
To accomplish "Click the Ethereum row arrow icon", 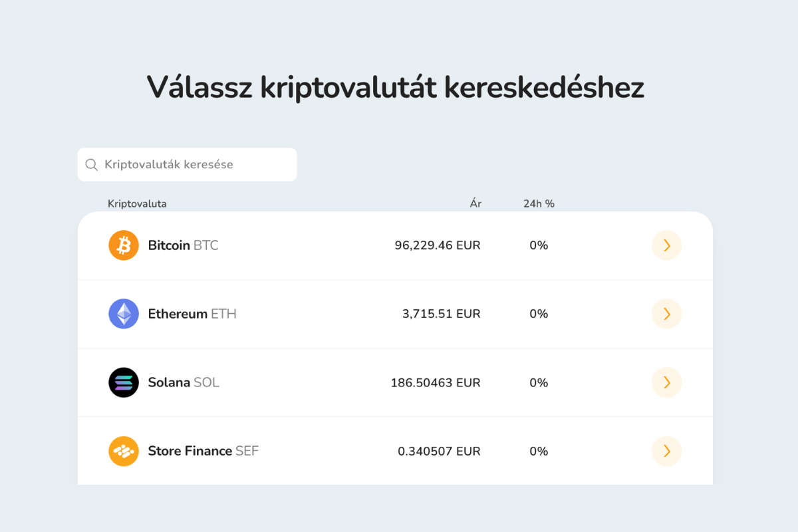I will [x=666, y=313].
